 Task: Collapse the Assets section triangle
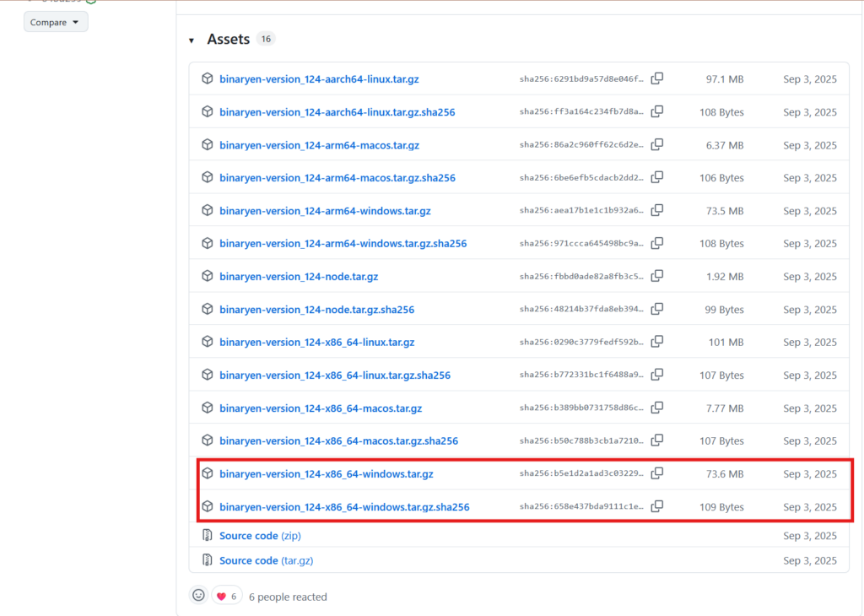[192, 41]
